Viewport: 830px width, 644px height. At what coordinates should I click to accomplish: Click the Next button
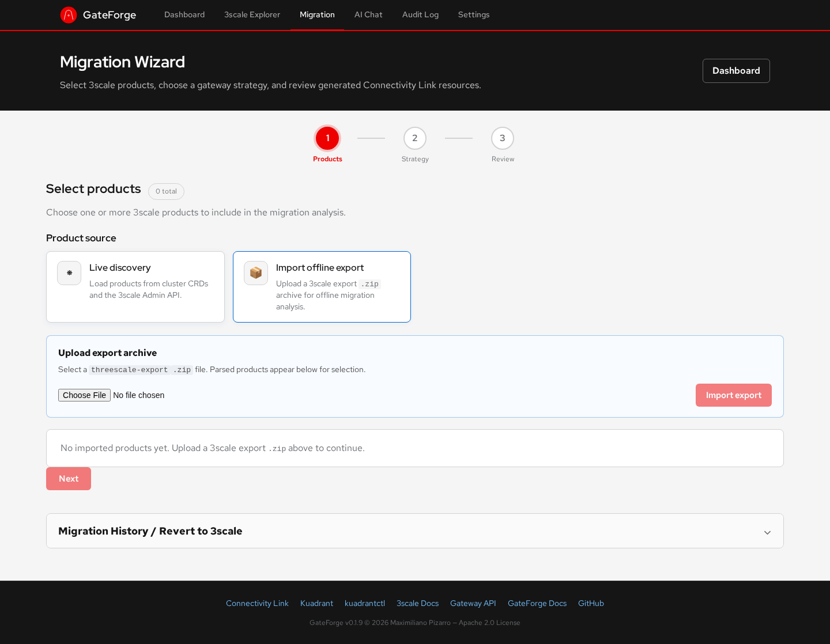(x=69, y=479)
